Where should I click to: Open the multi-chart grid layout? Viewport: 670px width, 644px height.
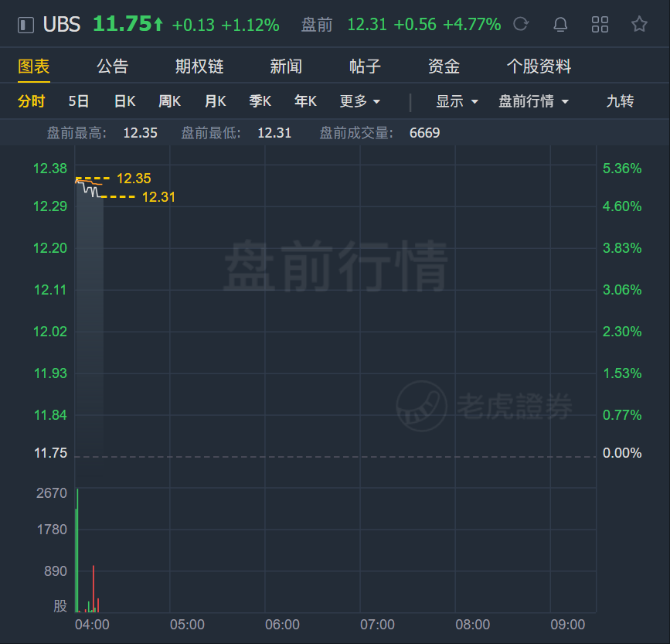(600, 25)
